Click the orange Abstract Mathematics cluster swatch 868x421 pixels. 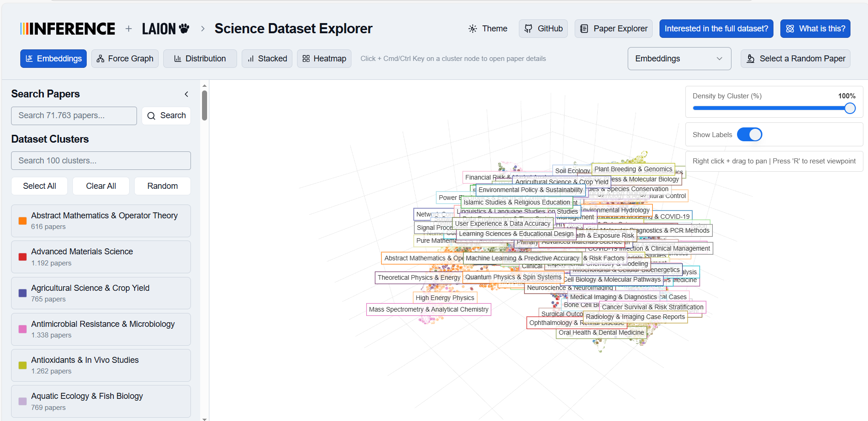[x=22, y=221]
